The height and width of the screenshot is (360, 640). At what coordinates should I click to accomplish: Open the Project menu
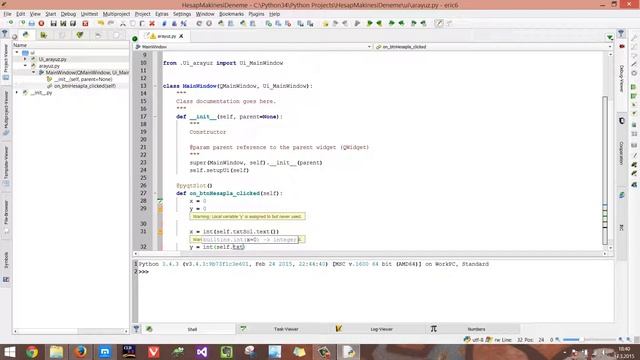click(142, 14)
